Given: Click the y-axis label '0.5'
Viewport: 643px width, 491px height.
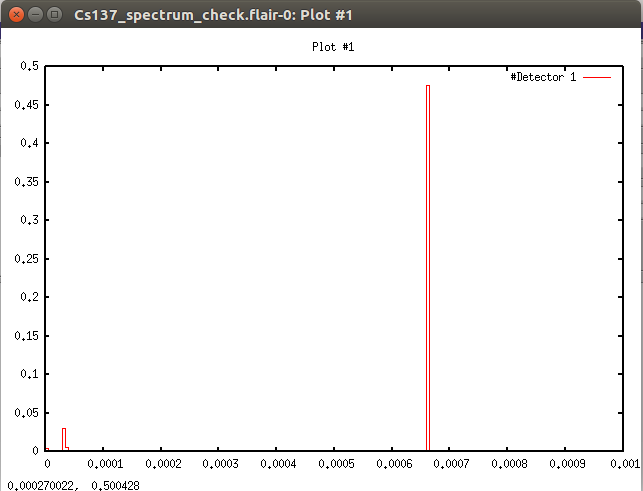Looking at the screenshot, I should click(30, 66).
